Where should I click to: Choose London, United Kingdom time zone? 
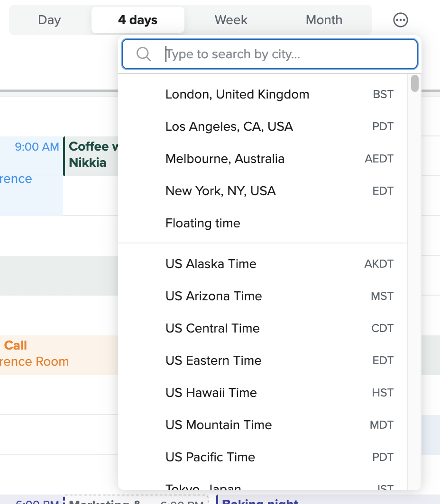[263, 94]
